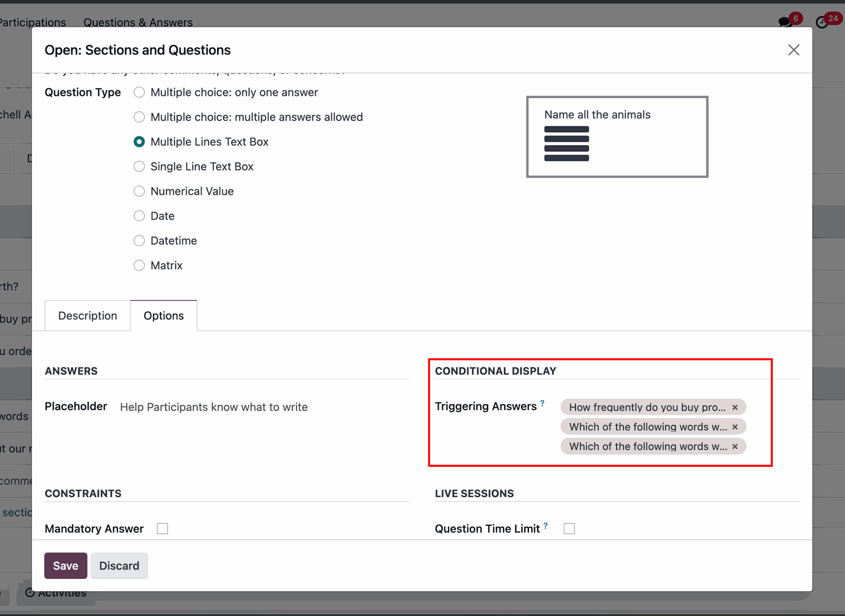Screen dimensions: 845x616
Task: Choose Numerical Value question type
Action: click(x=139, y=191)
